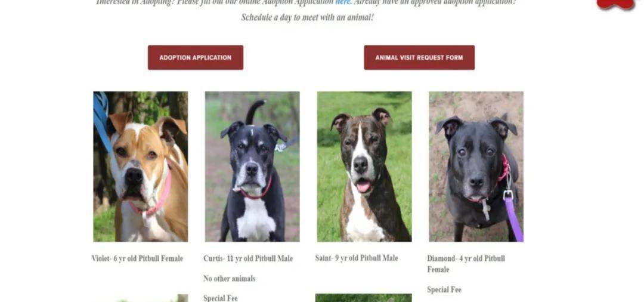This screenshot has width=644, height=302.
Task: Open Violet's tan and white dog photo
Action: point(141,167)
